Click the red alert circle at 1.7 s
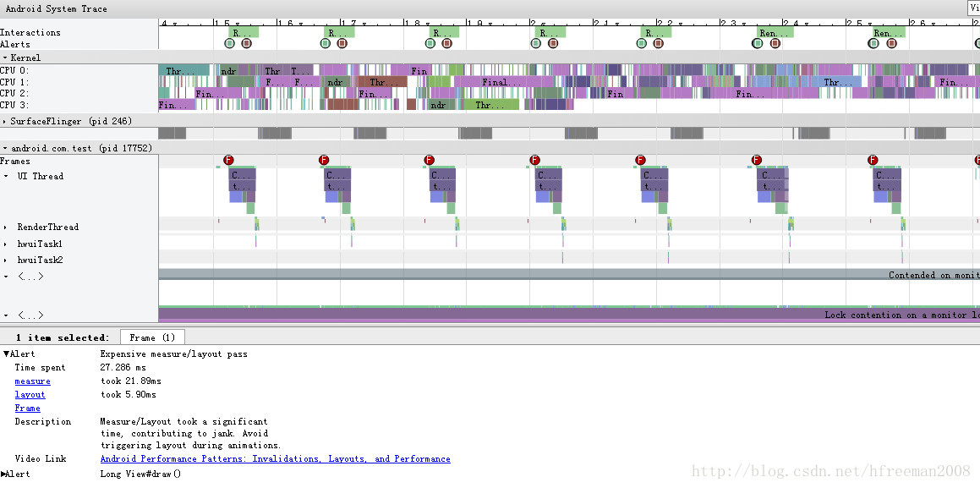Screen dimensions: 980x488 [342, 43]
